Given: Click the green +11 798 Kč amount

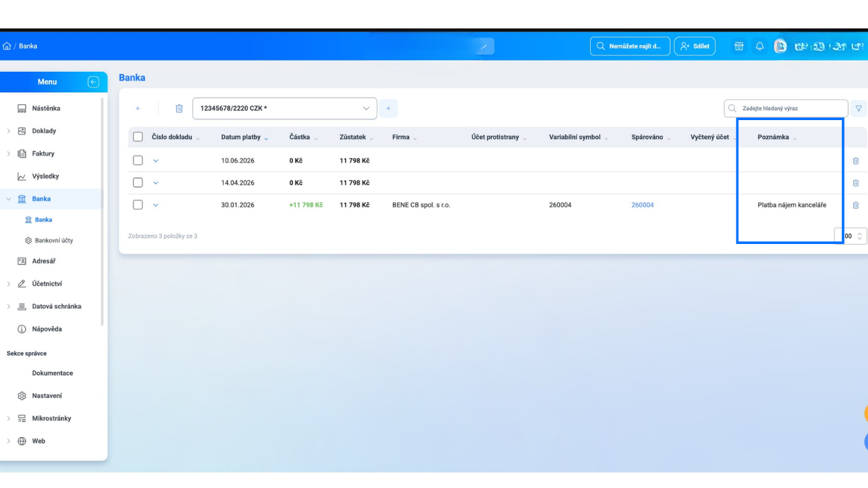Looking at the screenshot, I should coord(306,205).
